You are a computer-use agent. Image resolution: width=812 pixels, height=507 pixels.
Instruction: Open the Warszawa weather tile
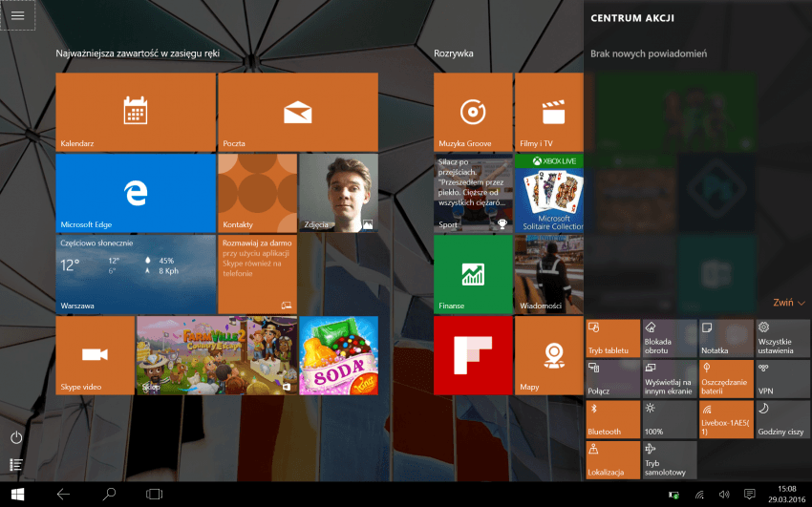click(136, 274)
